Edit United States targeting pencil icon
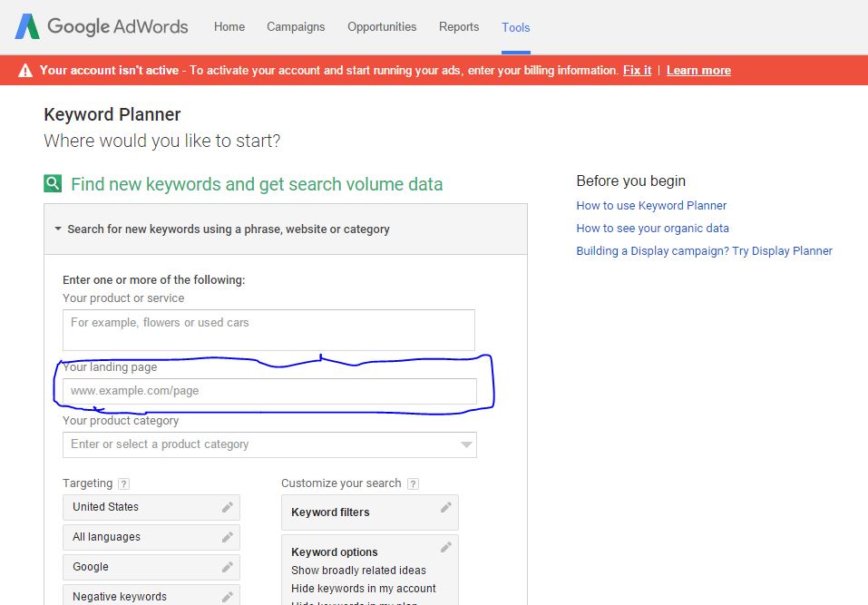 pyautogui.click(x=228, y=507)
